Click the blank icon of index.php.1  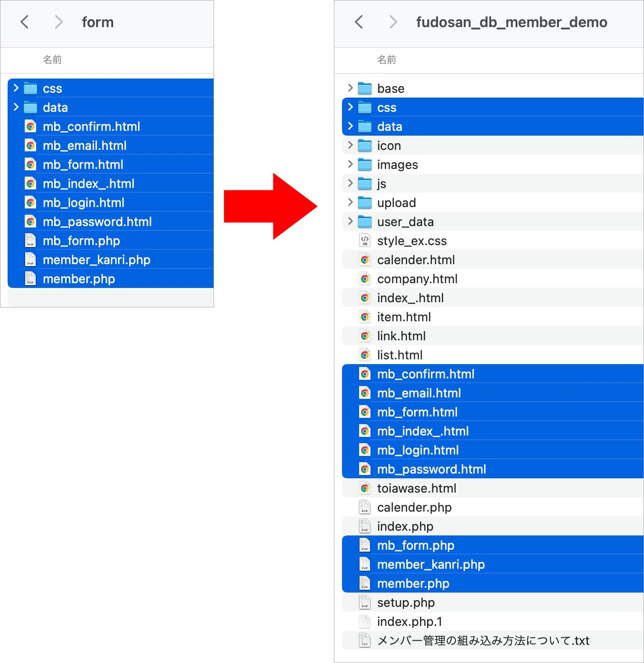pyautogui.click(x=365, y=622)
